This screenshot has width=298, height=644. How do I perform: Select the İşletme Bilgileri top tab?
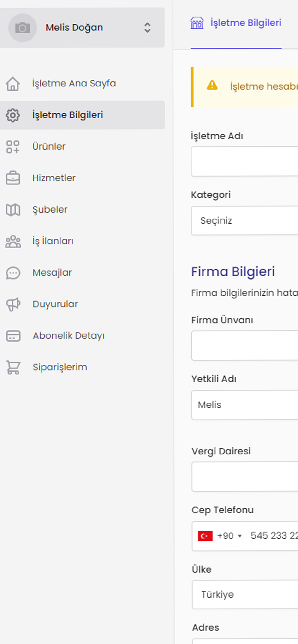point(236,23)
